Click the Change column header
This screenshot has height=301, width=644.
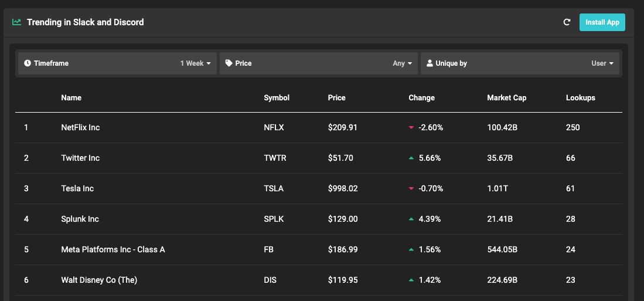click(421, 98)
